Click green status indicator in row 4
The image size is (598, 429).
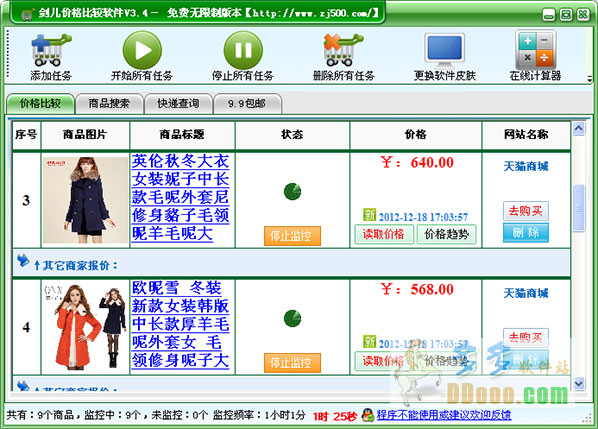pos(293,318)
